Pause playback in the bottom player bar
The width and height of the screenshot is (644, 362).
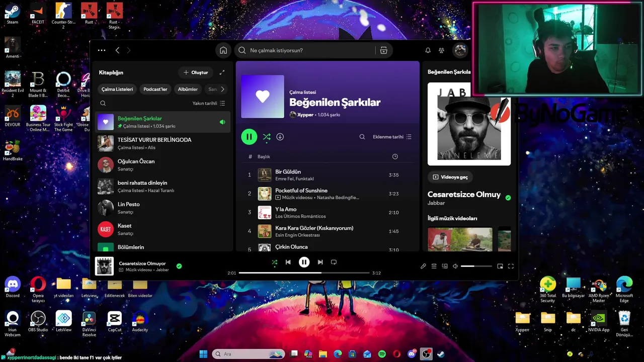coord(304,262)
